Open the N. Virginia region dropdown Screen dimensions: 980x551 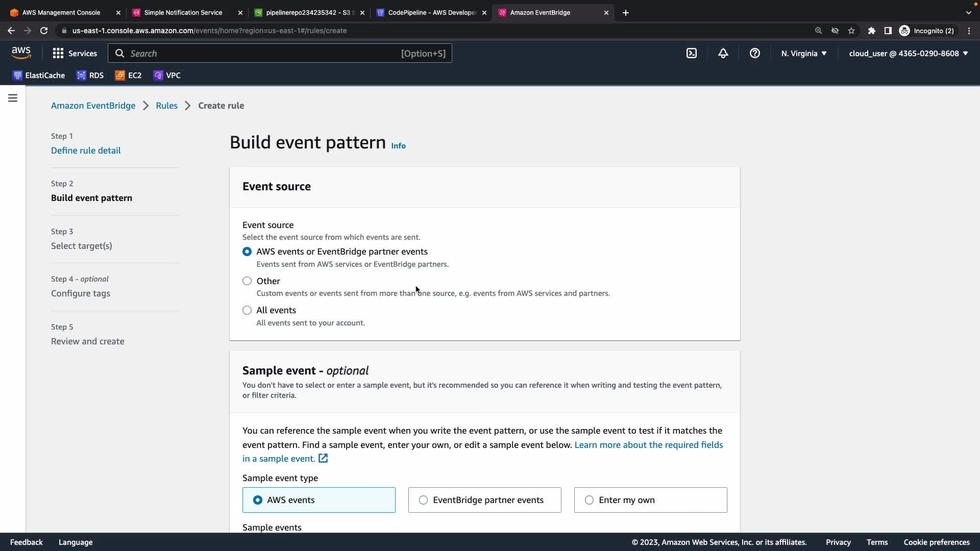803,53
